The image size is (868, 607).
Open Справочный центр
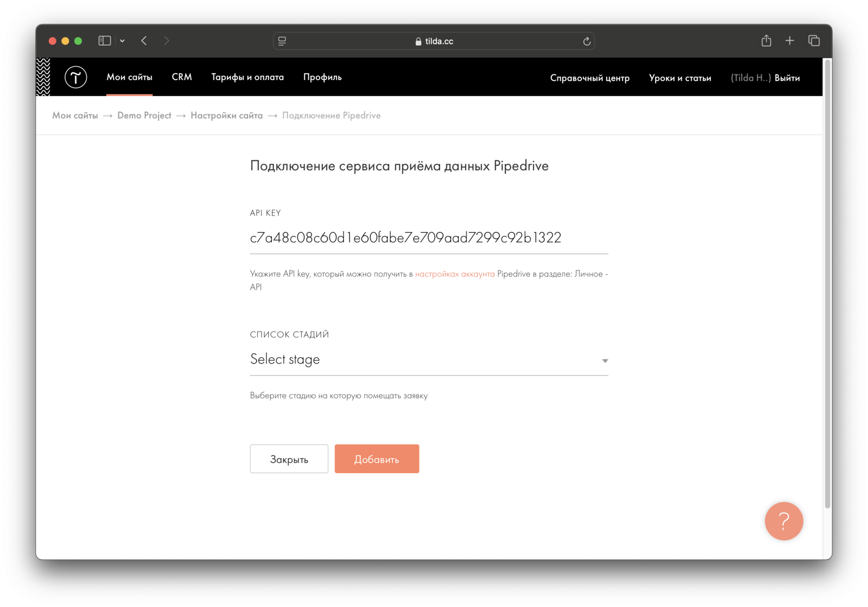point(590,78)
